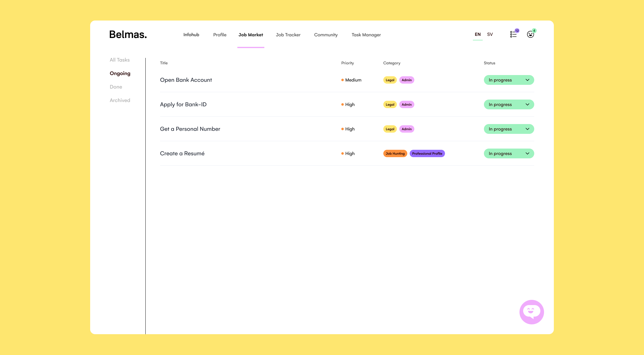
Task: Go to the Job Tracker tab
Action: pyautogui.click(x=288, y=35)
